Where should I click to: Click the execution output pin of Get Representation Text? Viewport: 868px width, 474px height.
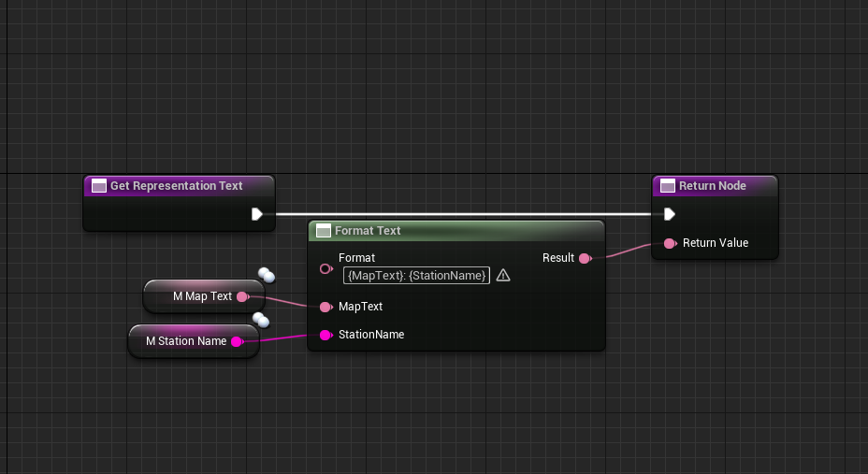[x=257, y=214]
